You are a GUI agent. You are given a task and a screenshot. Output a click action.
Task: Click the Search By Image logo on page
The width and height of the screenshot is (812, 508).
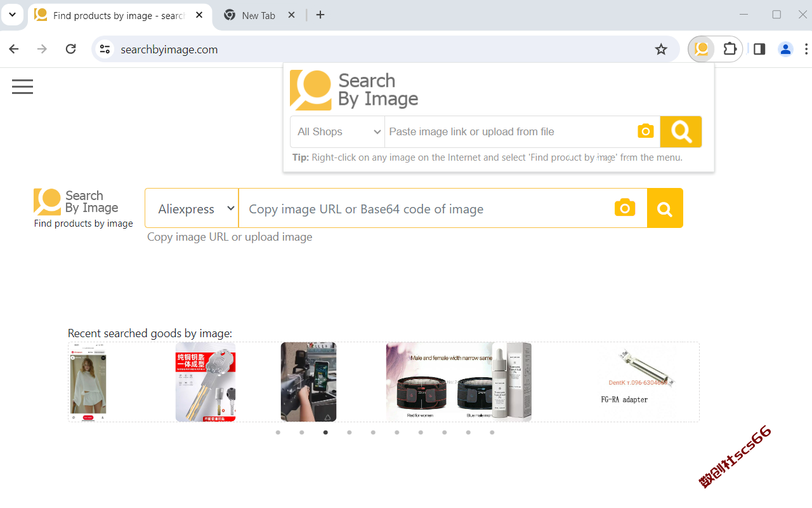click(x=76, y=202)
